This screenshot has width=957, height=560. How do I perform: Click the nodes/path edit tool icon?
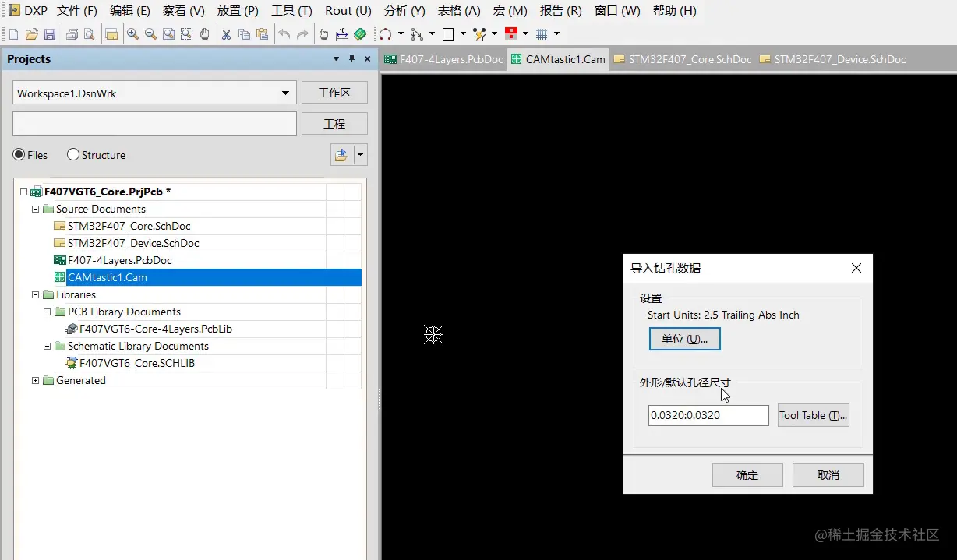tap(417, 34)
